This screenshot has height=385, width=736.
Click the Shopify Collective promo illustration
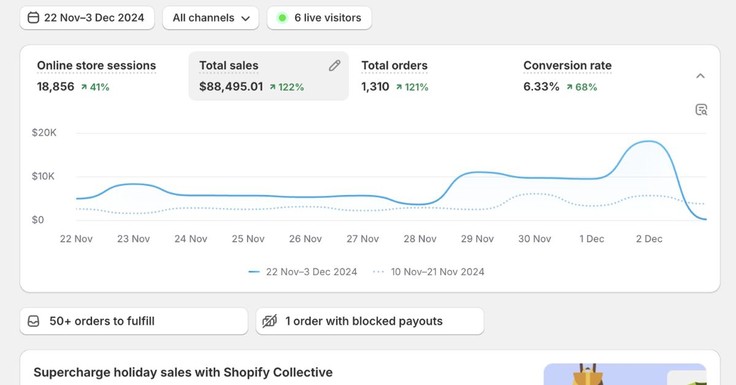625,374
